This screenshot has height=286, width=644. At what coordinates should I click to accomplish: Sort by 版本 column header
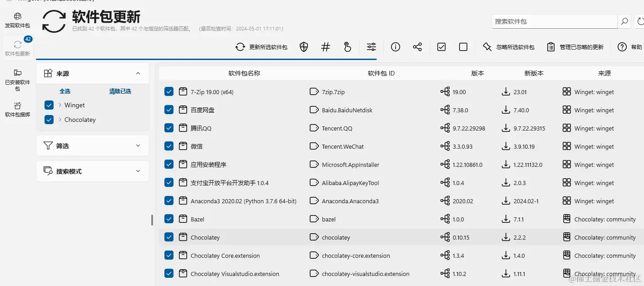click(x=478, y=73)
